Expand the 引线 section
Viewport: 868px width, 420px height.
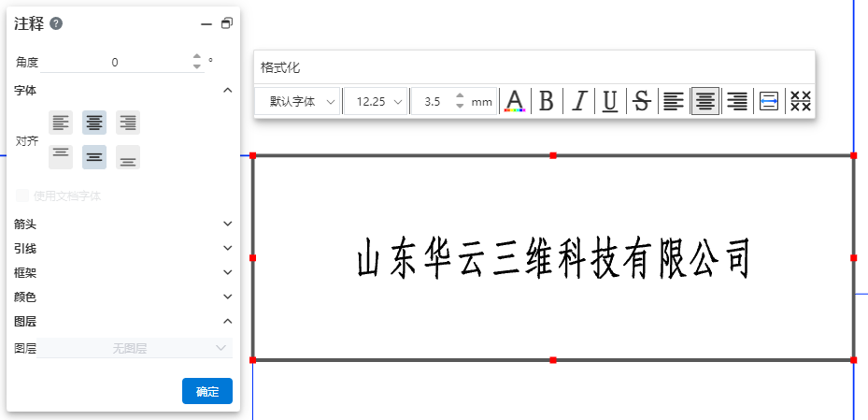(x=227, y=248)
